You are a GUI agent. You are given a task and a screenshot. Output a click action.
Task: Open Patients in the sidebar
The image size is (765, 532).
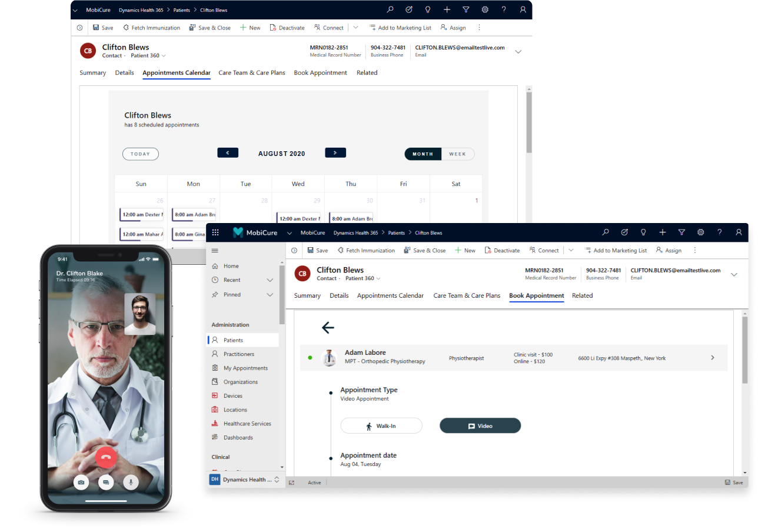[243, 340]
